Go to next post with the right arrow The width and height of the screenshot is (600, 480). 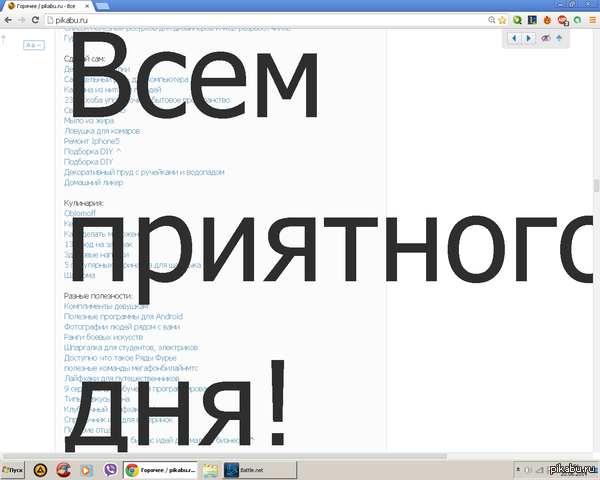(x=528, y=38)
